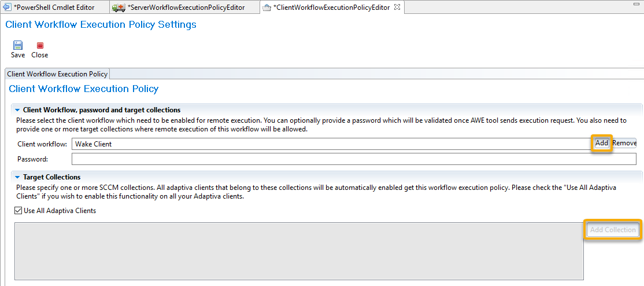
Task: Click the red Close square icon
Action: point(40,46)
